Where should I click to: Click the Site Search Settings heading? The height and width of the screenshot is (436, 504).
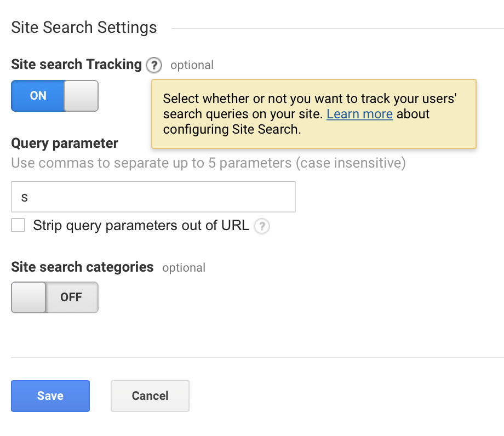84,27
